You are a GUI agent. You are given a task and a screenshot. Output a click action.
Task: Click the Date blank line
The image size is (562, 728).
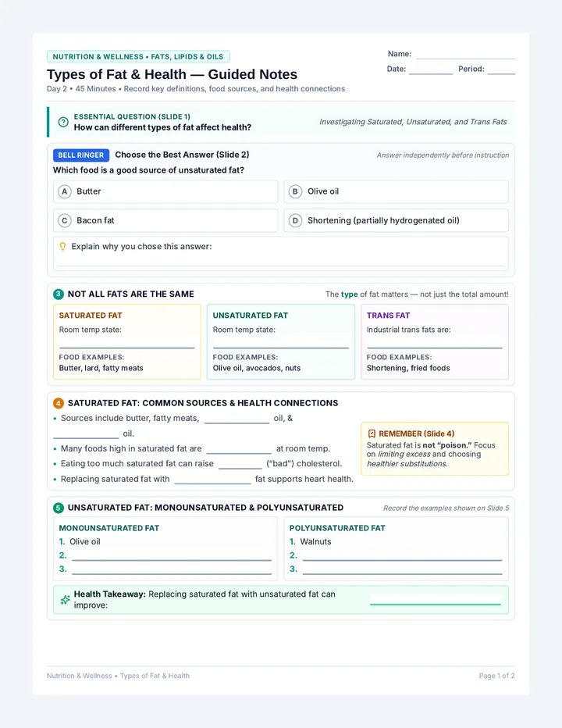(x=431, y=70)
